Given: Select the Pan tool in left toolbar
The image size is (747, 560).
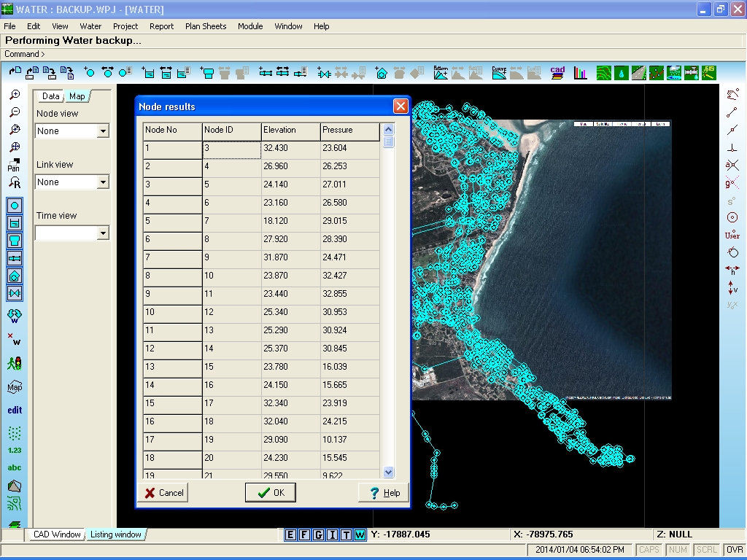Looking at the screenshot, I should coord(14,165).
